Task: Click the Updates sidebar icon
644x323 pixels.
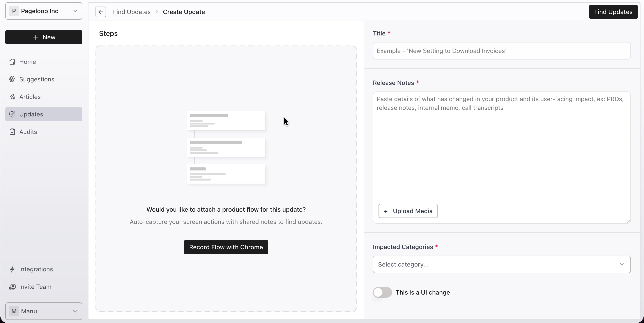Action: pos(12,114)
